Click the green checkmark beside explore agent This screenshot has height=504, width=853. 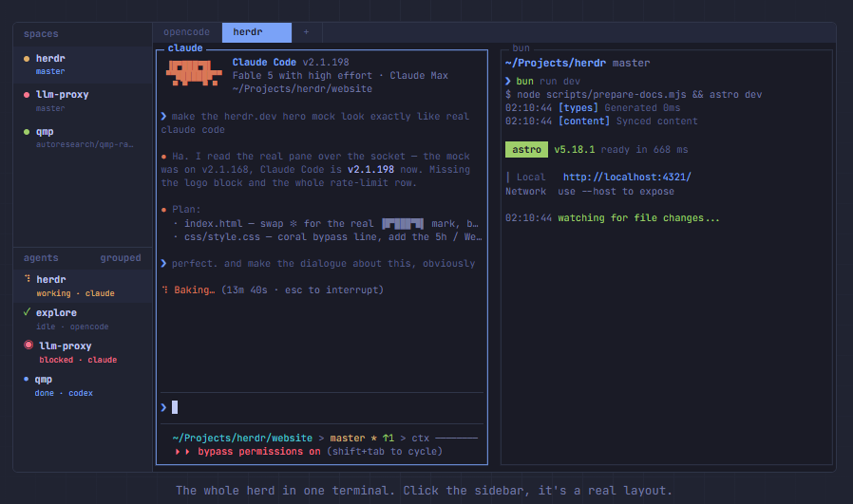(27, 312)
